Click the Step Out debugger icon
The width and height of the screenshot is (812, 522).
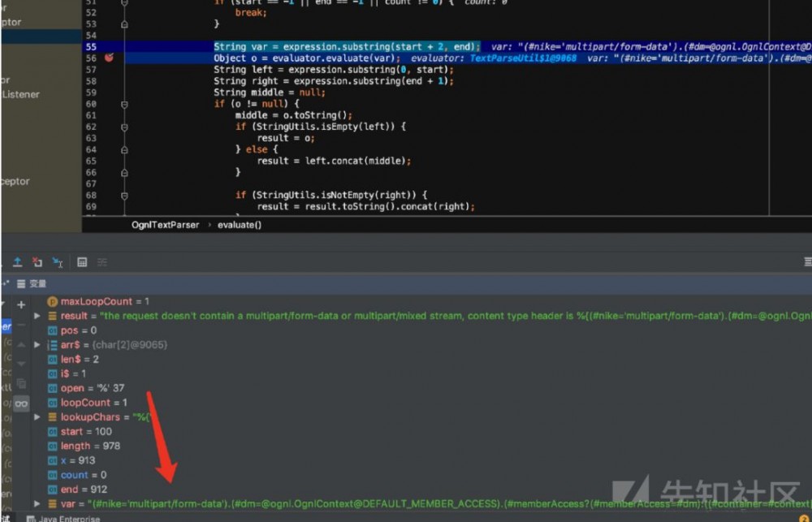point(17,262)
